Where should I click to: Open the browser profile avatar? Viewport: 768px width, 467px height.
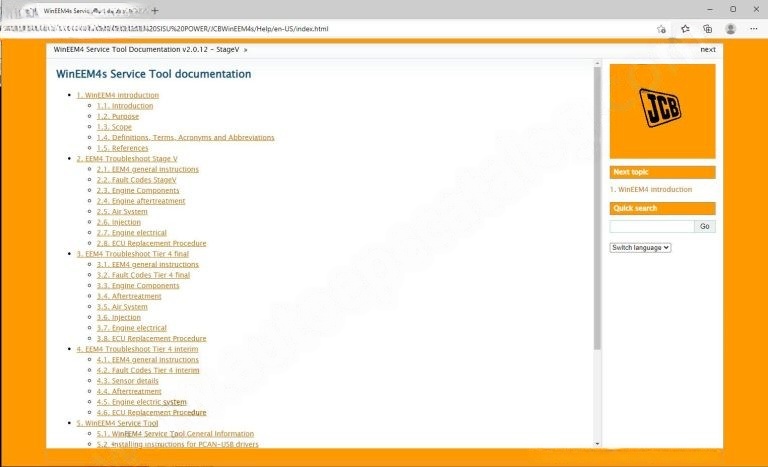(731, 29)
